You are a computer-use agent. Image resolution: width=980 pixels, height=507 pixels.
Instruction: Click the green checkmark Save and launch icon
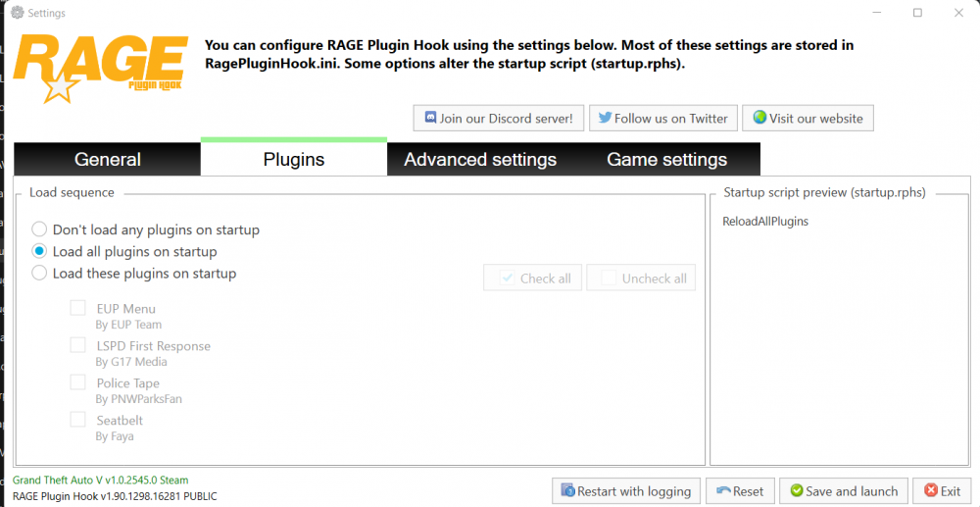[x=796, y=491]
